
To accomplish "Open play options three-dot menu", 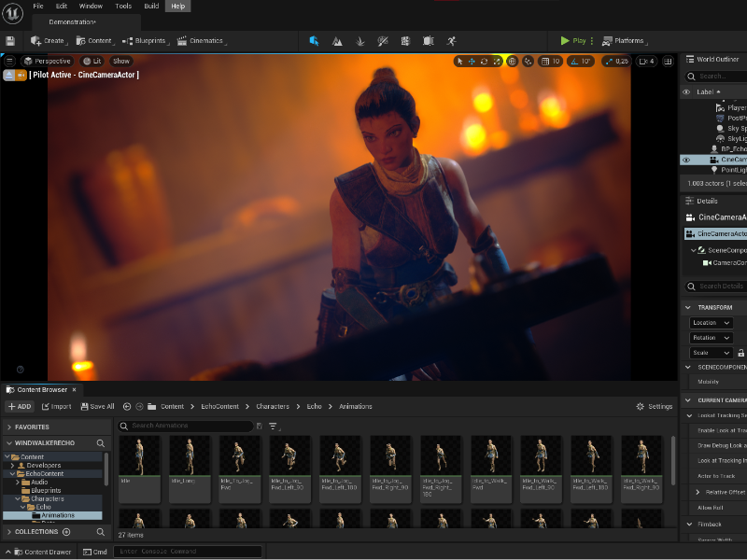I will [592, 41].
